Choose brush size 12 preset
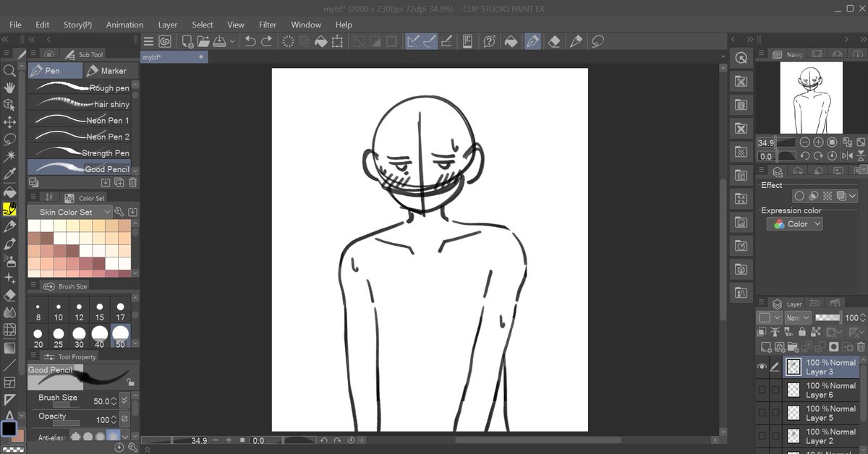Viewport: 868px width, 454px height. [x=79, y=312]
